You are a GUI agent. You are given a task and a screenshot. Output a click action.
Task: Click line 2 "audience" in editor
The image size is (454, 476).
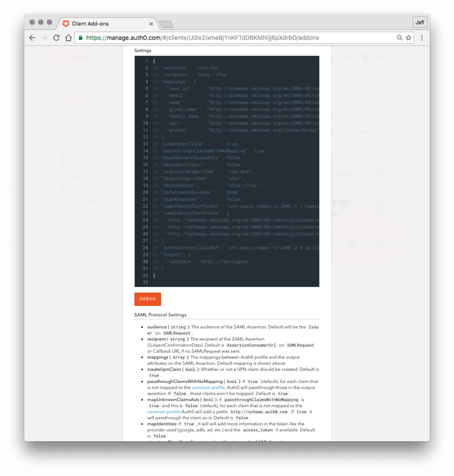click(188, 68)
